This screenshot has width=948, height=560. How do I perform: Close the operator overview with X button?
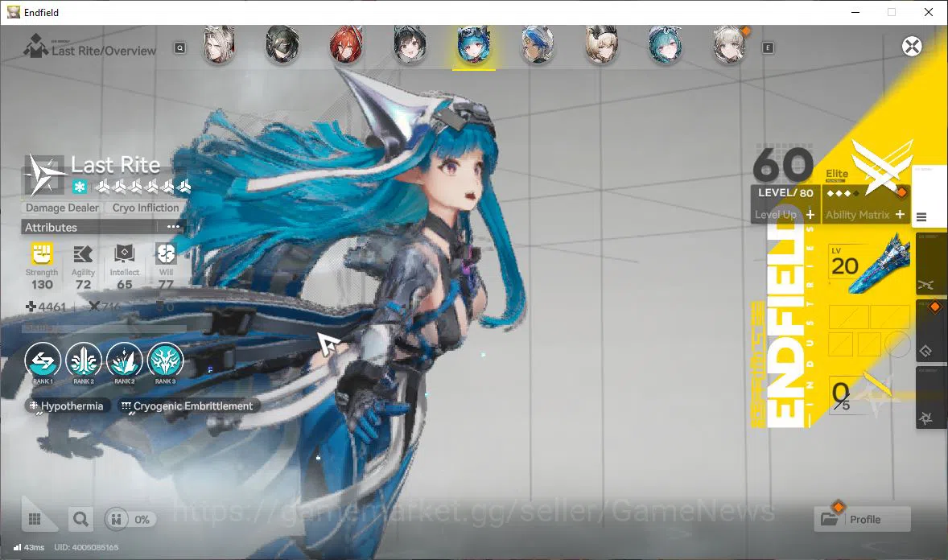[912, 47]
